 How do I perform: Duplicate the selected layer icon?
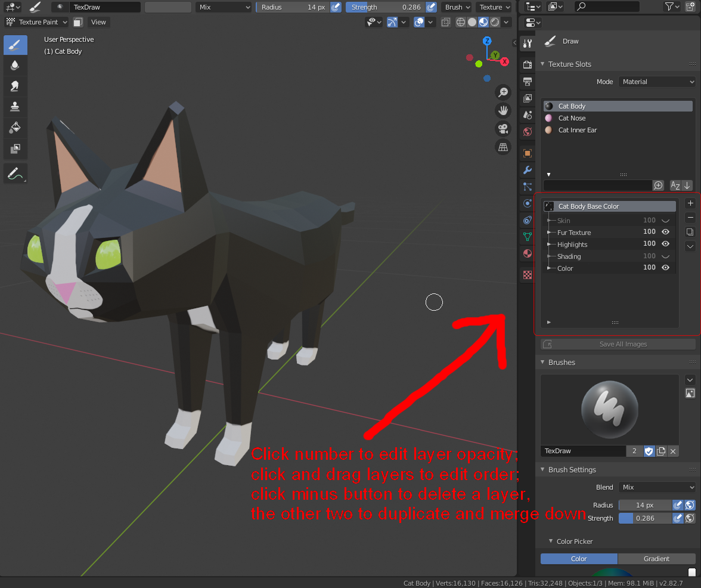[x=690, y=231]
